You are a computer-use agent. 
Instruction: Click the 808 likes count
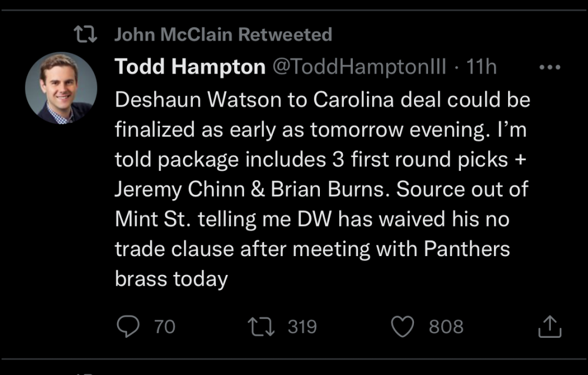(446, 327)
